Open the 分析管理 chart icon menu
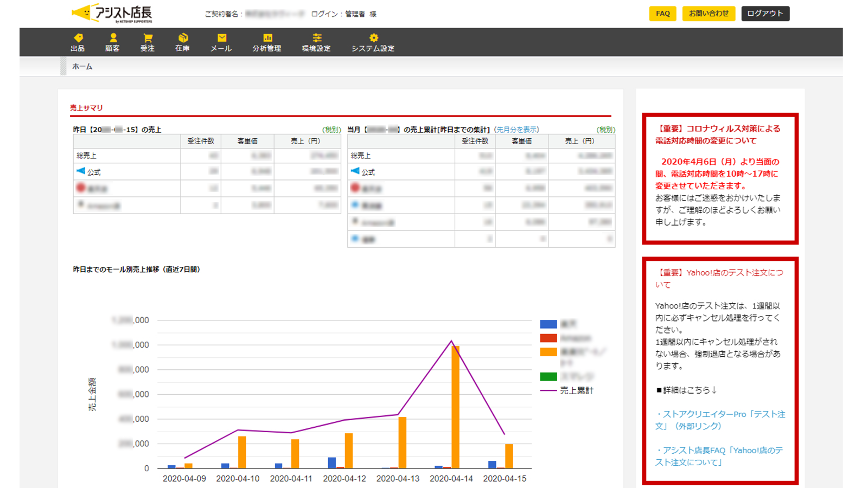The width and height of the screenshot is (868, 488). (267, 38)
